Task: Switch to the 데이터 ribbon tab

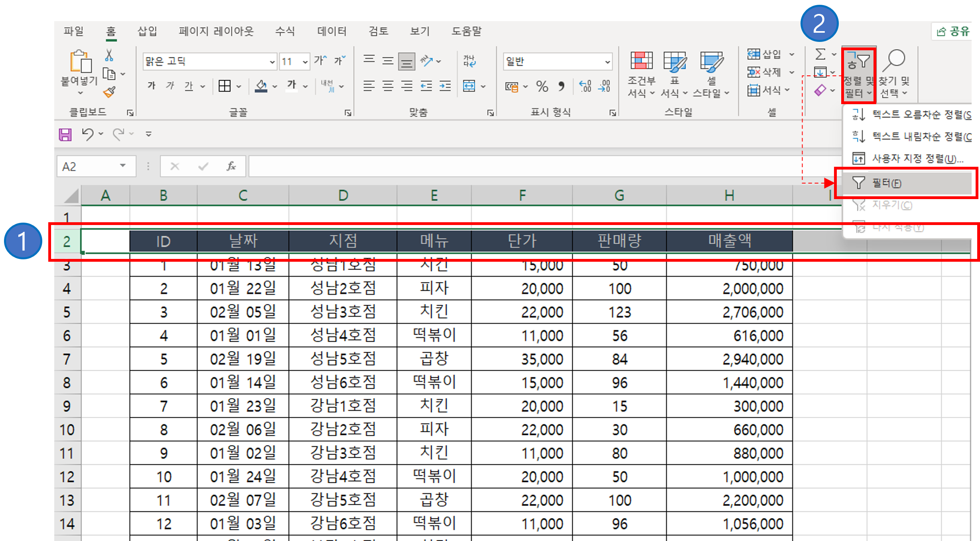Action: [x=331, y=31]
